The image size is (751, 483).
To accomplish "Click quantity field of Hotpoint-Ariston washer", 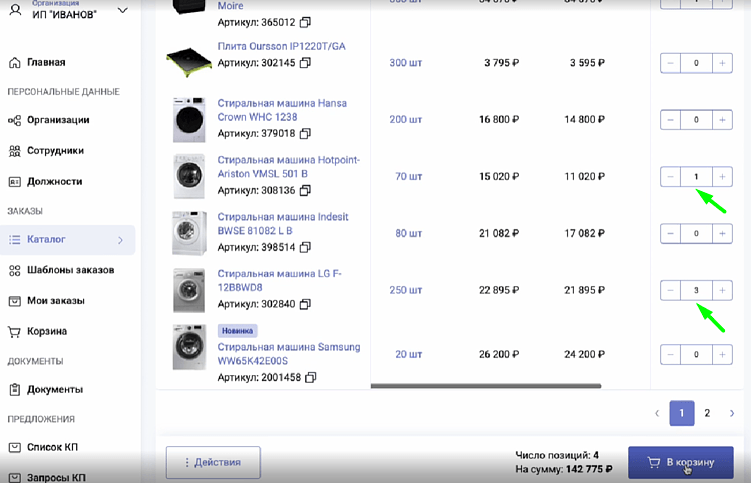I will coord(696,177).
